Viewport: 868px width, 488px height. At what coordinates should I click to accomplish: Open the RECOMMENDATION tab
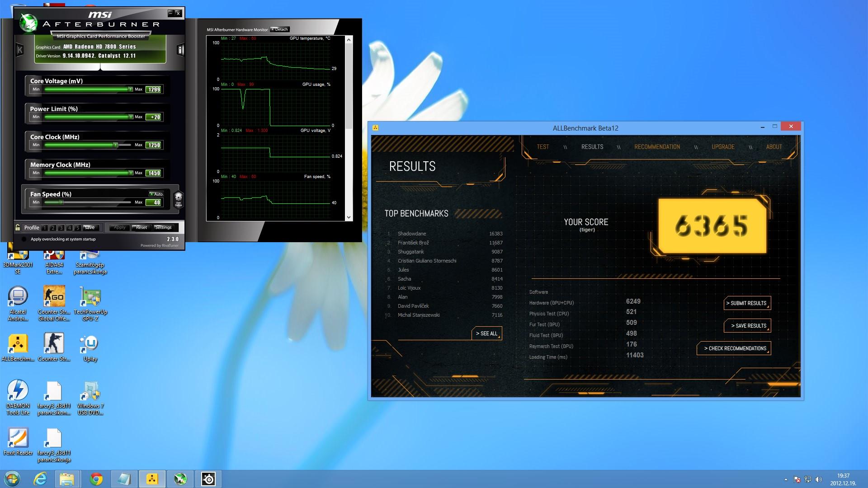[x=657, y=147]
